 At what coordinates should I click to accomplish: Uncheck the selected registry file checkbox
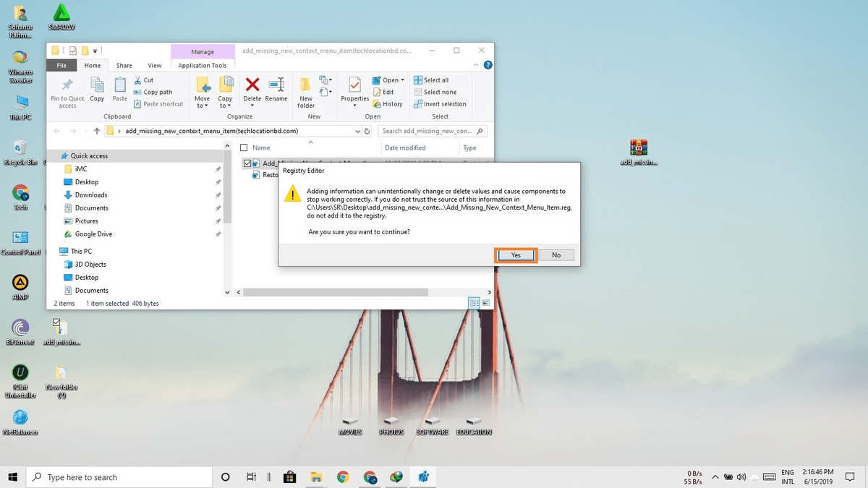(x=247, y=163)
